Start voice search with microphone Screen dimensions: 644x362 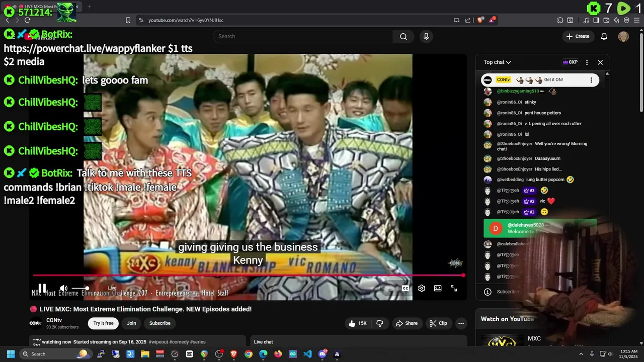426,36
